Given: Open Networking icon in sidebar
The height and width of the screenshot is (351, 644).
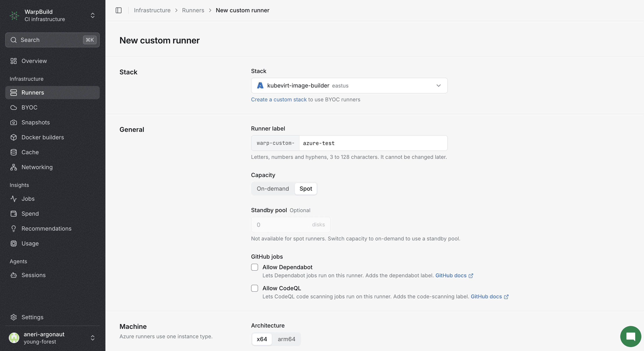Looking at the screenshot, I should tap(13, 167).
